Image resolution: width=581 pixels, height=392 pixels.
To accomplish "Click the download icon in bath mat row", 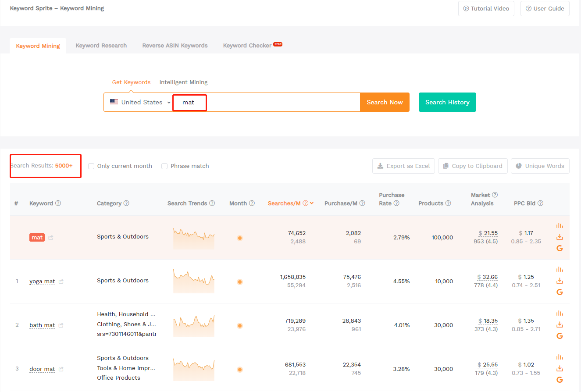I will pos(559,325).
